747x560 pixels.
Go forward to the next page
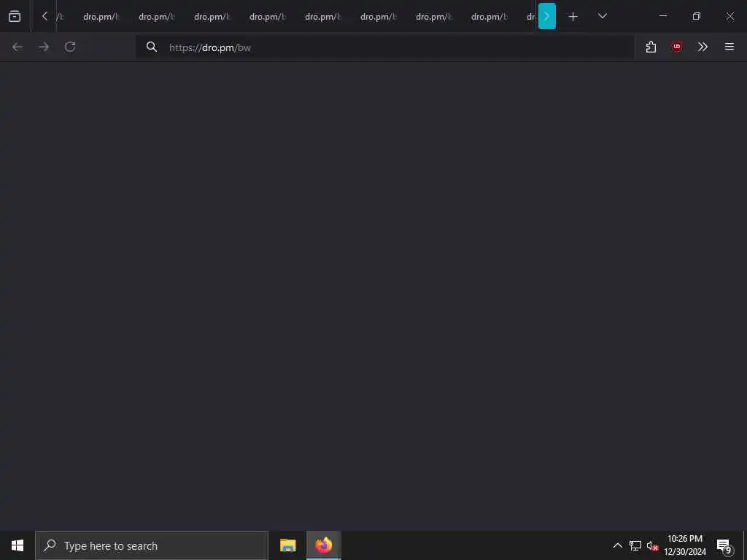44,47
